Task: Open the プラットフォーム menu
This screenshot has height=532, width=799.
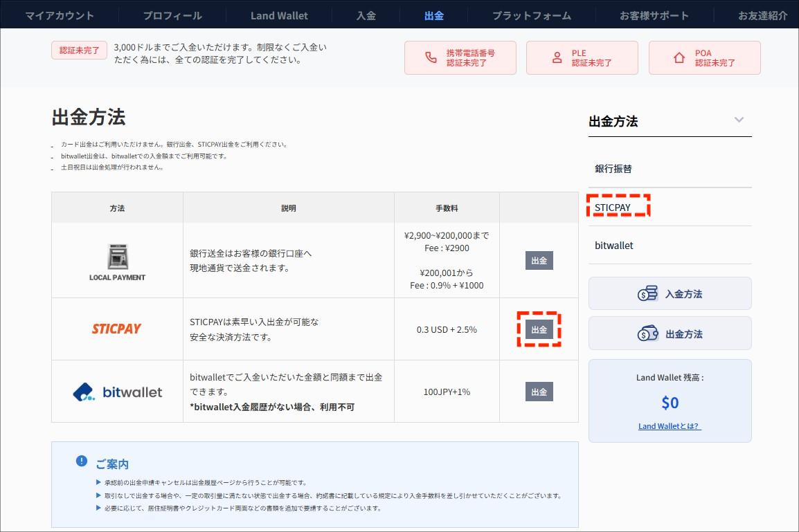Action: click(x=532, y=14)
